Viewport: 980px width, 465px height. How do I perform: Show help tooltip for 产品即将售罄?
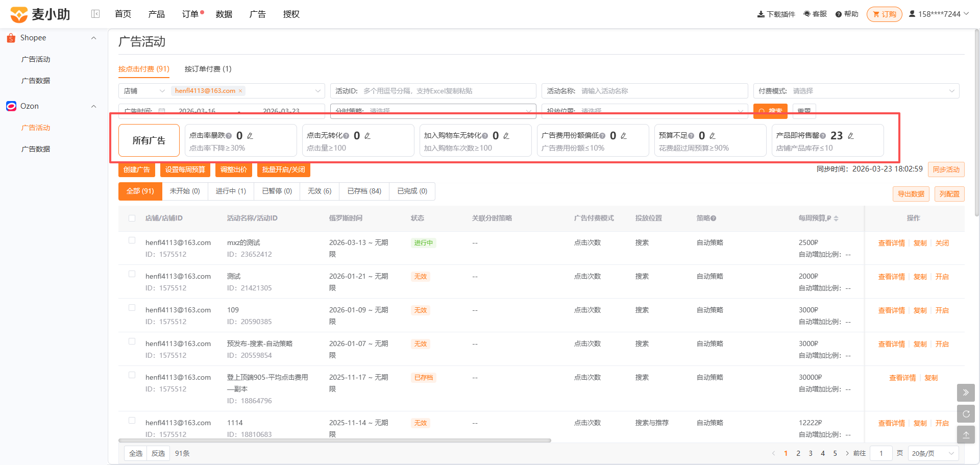(823, 136)
